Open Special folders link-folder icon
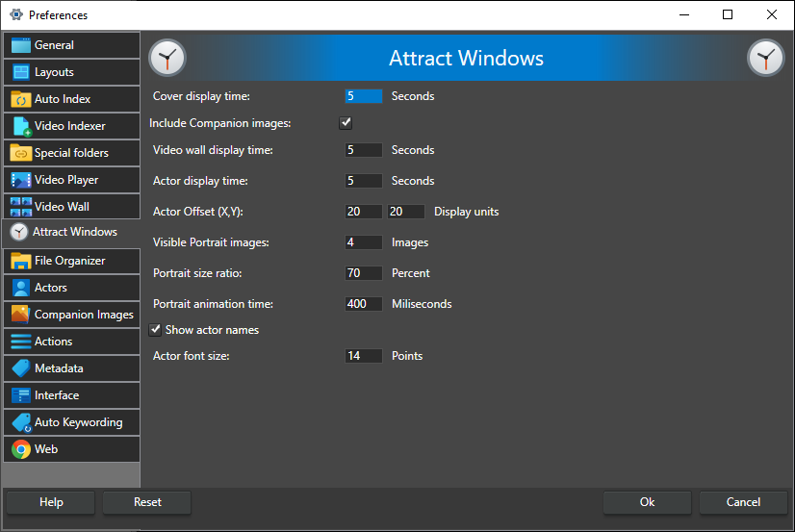This screenshot has width=795, height=532. pos(20,153)
